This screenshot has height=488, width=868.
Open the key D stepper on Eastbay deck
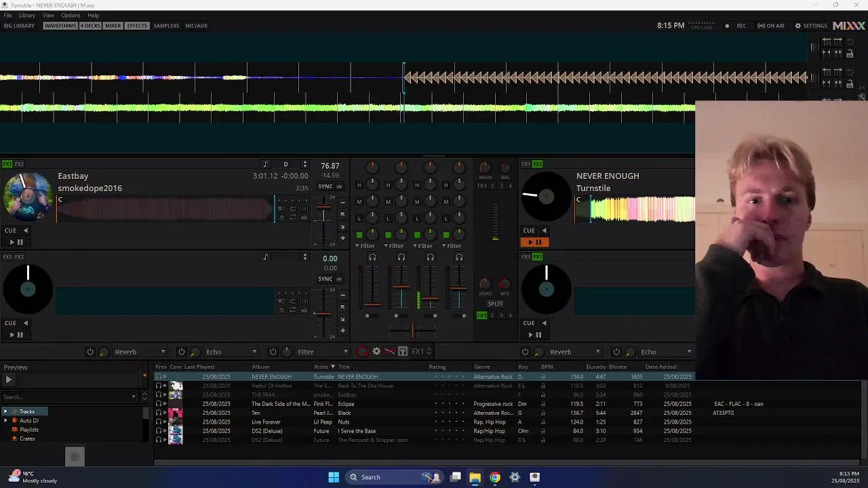304,165
